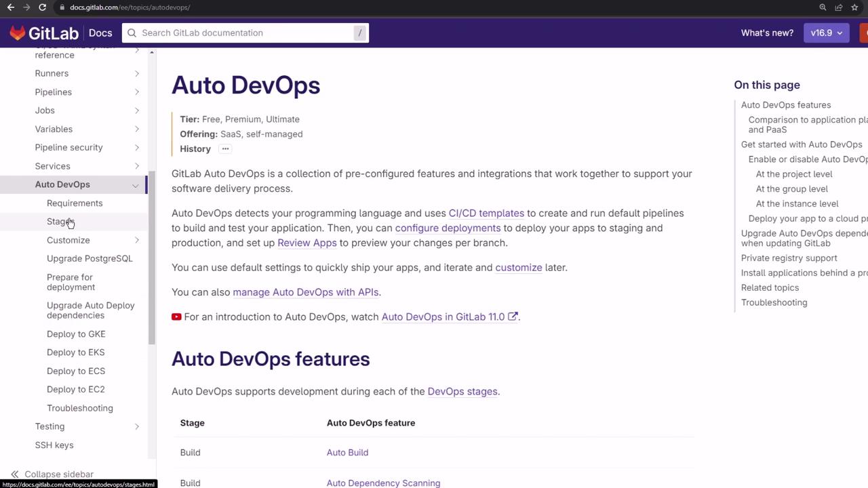Click the GitLab fox logo

point(18,33)
